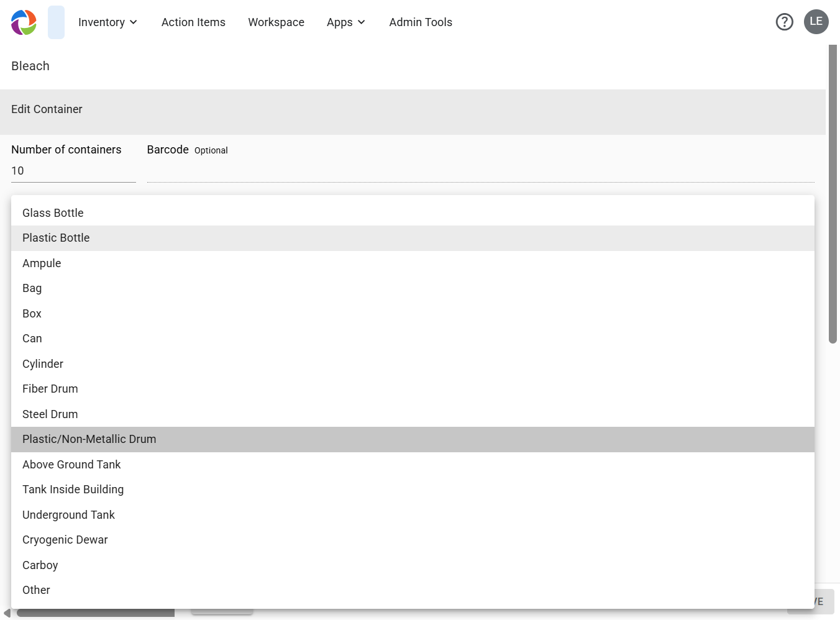Click the colorful app logo icon
Viewport: 840px width, 620px height.
pos(24,22)
